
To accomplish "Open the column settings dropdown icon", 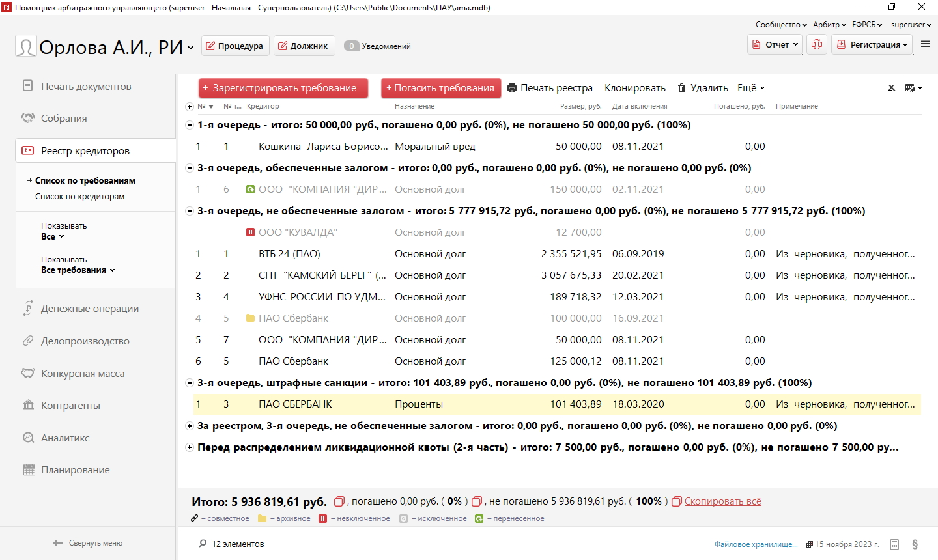I will 914,88.
